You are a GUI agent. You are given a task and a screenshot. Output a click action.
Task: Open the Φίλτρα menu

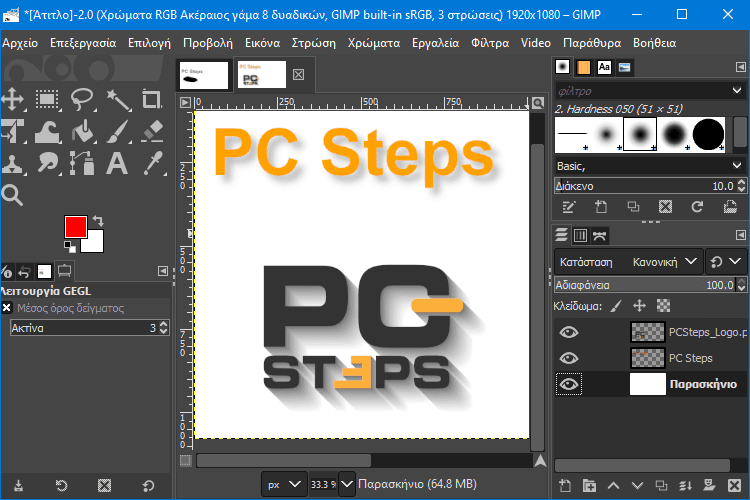tap(490, 43)
